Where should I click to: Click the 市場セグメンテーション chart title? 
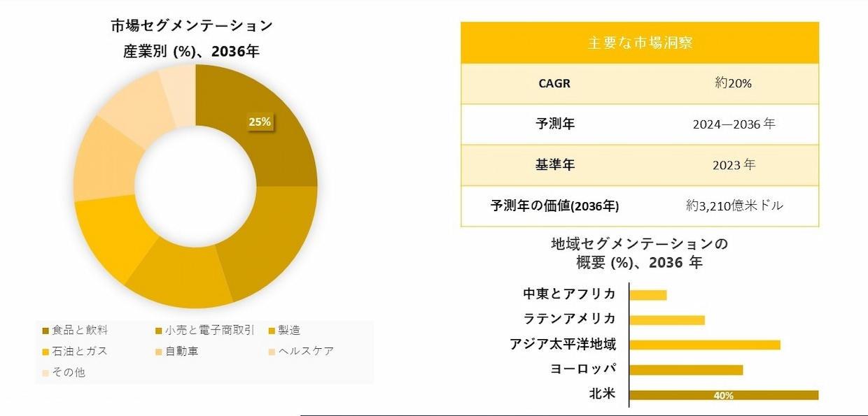tap(192, 27)
